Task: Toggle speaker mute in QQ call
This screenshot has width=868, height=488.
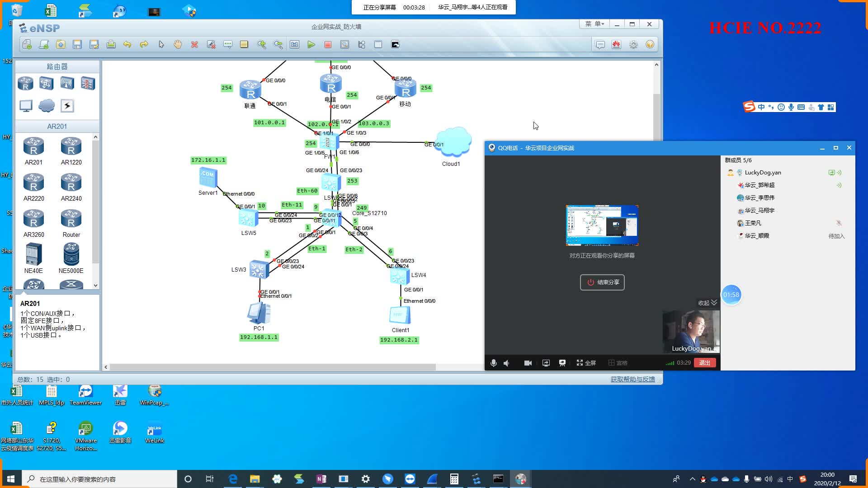Action: coord(507,363)
